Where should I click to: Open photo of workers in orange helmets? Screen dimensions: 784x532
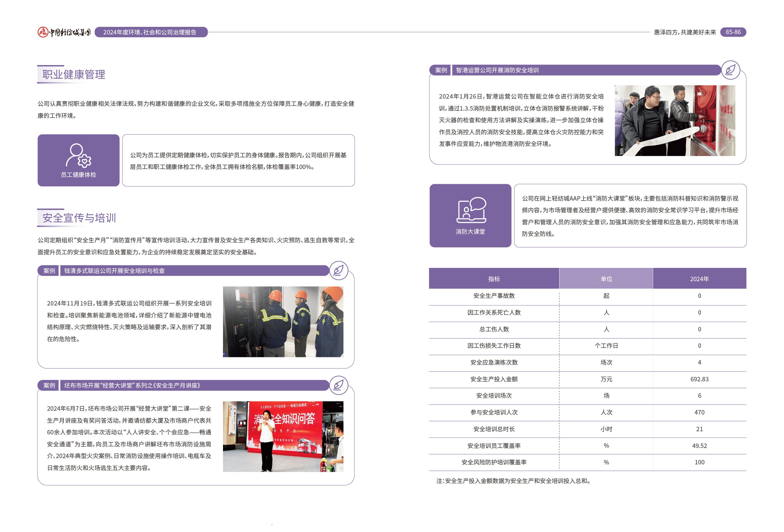coord(283,322)
